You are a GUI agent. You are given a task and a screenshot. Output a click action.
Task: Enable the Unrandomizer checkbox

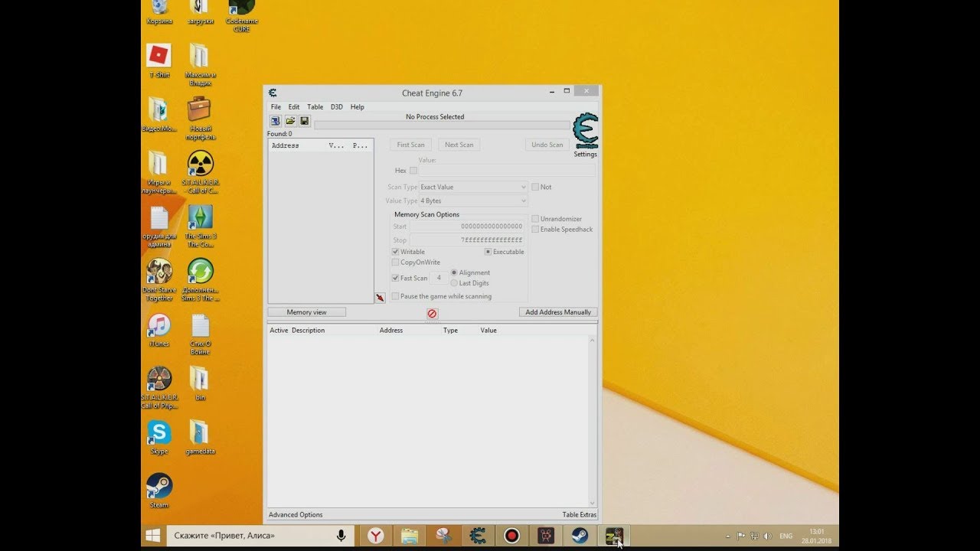tap(535, 219)
